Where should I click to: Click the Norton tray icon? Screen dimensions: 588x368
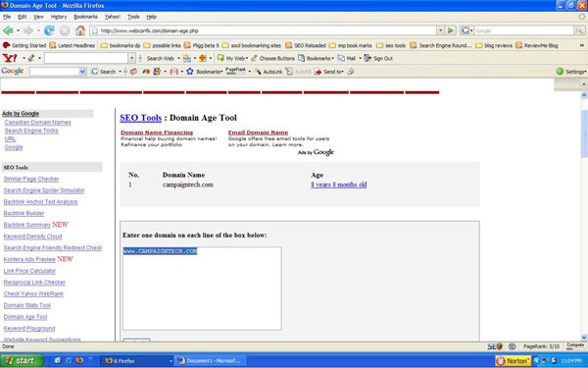(x=514, y=361)
